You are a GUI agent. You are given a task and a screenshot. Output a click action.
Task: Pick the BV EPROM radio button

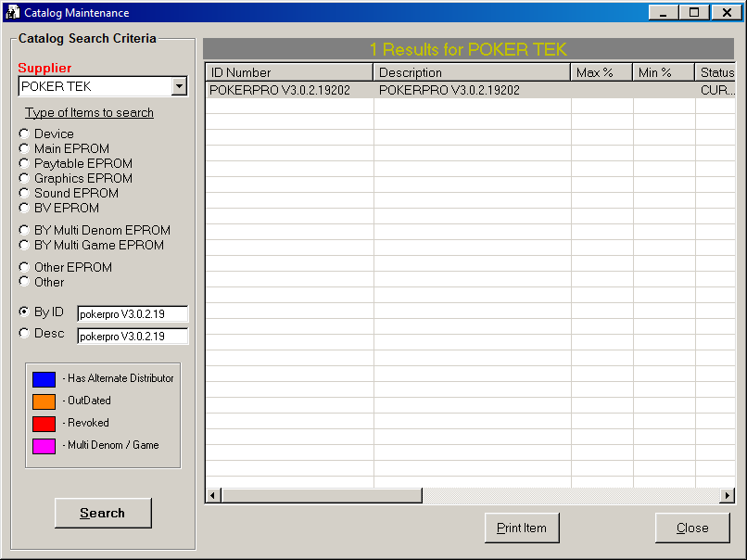pos(24,208)
